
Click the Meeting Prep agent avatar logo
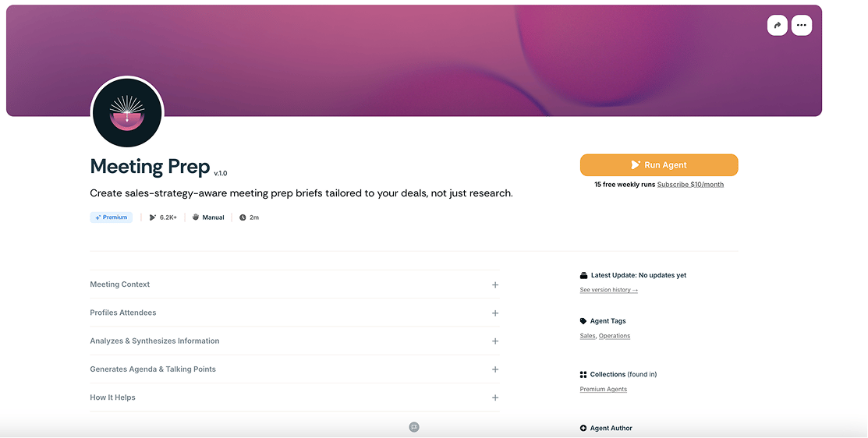(127, 113)
